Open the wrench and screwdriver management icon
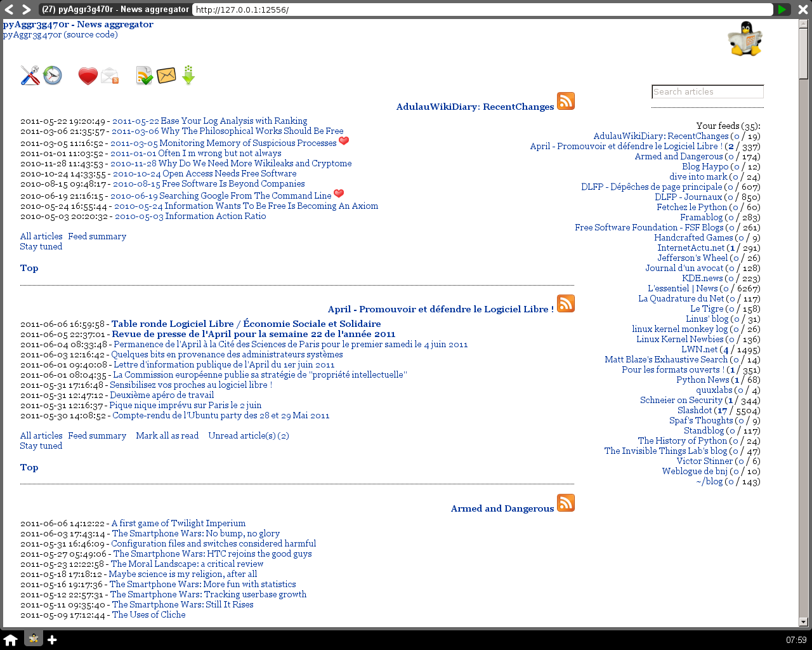Screen dimensions: 812x650 pos(30,76)
